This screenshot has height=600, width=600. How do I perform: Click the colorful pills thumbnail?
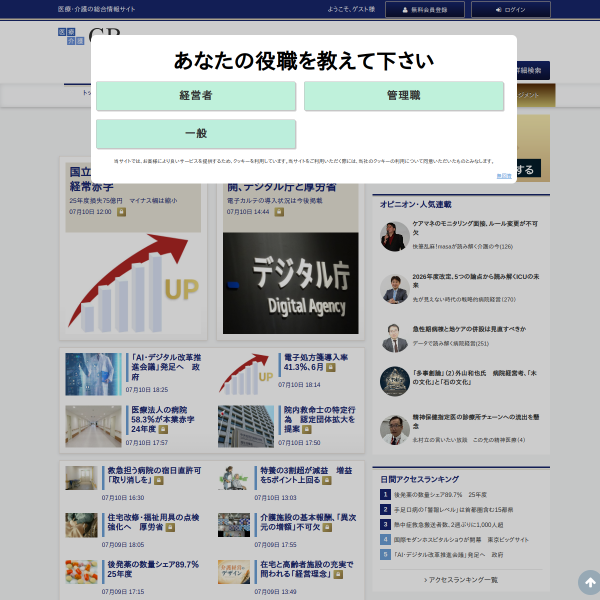(82, 572)
